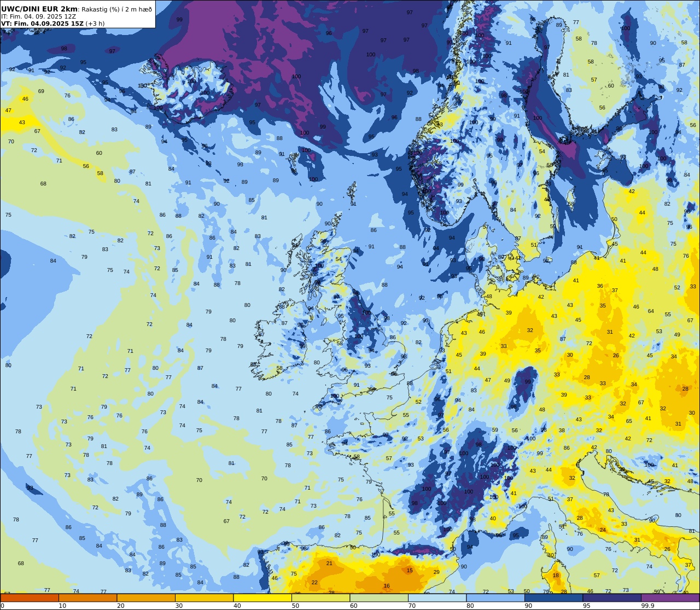700x610 pixels.
Task: Select the orange 10–20 legend color band
Action: click(x=87, y=597)
